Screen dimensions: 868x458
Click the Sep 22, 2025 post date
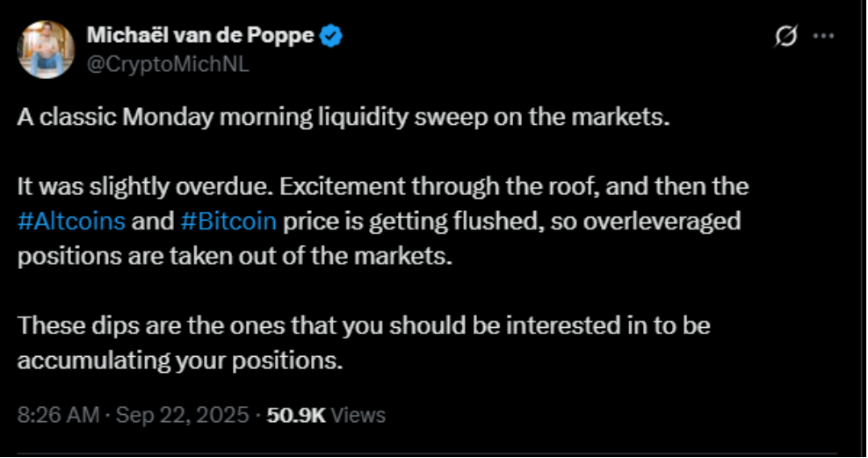click(184, 415)
